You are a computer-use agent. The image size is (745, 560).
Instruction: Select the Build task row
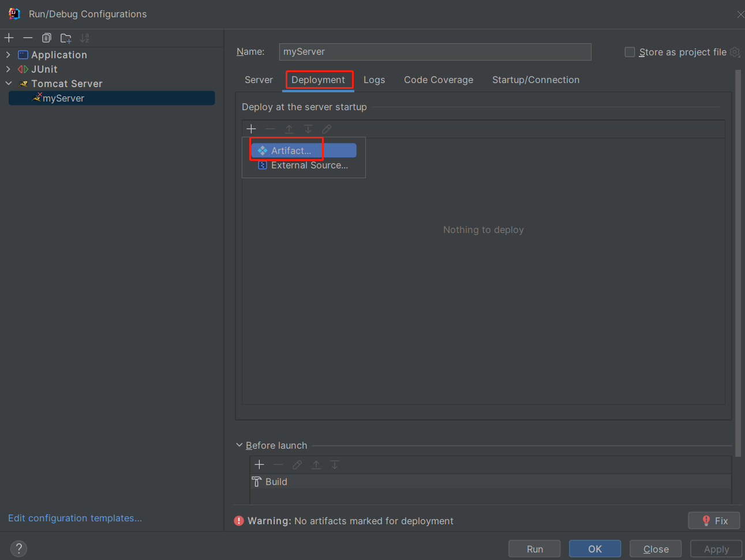(x=491, y=482)
